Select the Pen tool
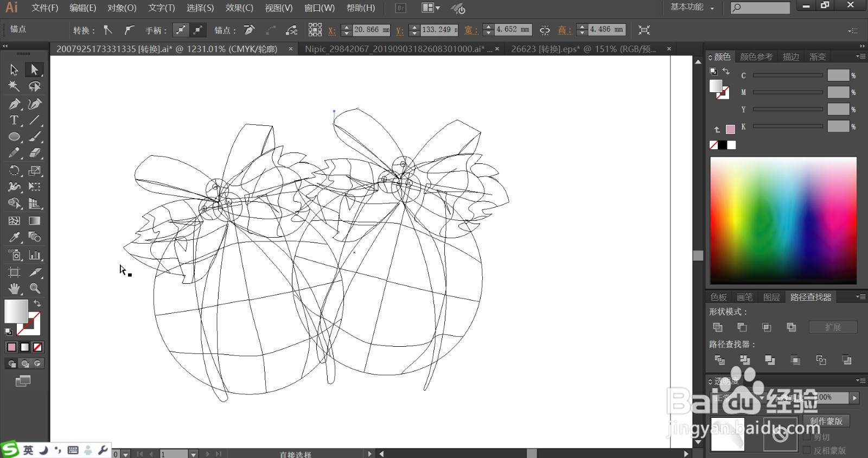The image size is (868, 458). (x=14, y=104)
